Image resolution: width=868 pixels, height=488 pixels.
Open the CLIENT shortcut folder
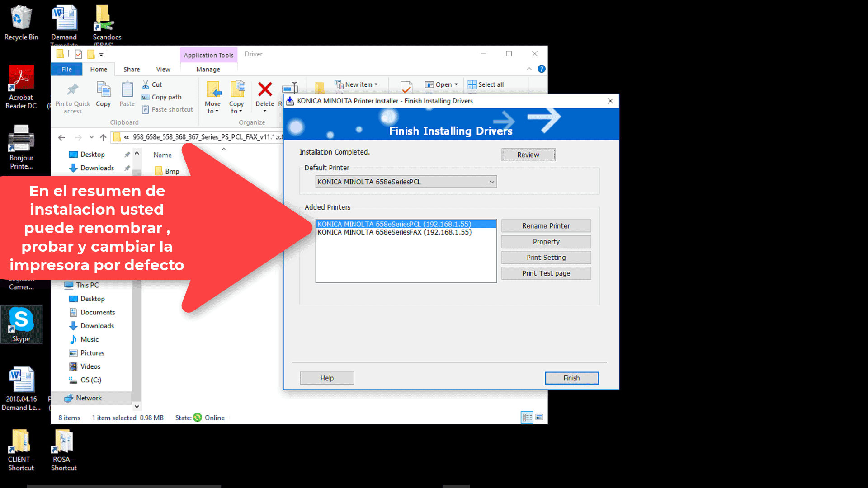pyautogui.click(x=21, y=450)
